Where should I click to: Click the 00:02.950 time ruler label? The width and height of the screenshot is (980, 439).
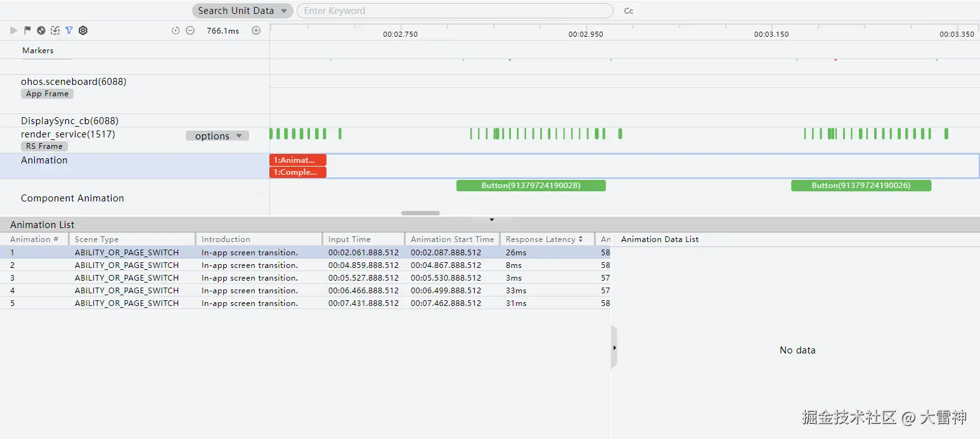point(586,34)
